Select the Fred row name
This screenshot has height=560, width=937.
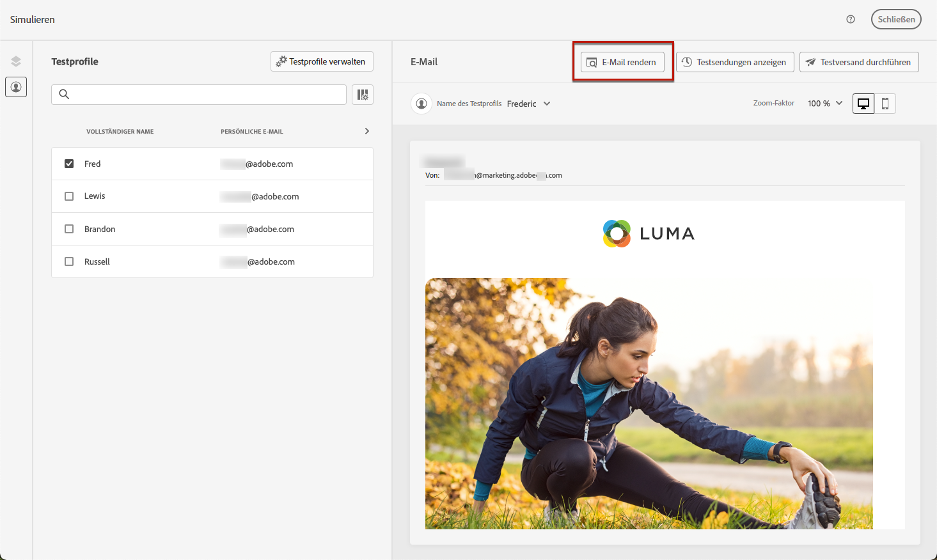coord(93,164)
